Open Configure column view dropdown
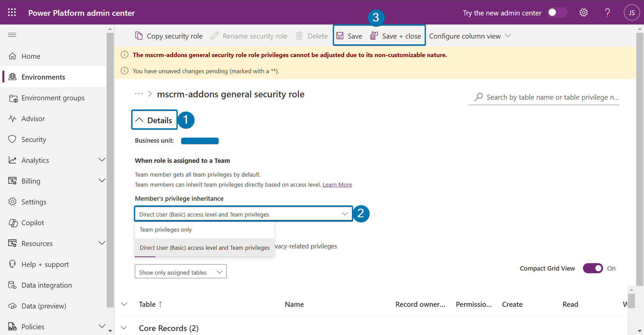The height and width of the screenshot is (335, 644). [470, 36]
